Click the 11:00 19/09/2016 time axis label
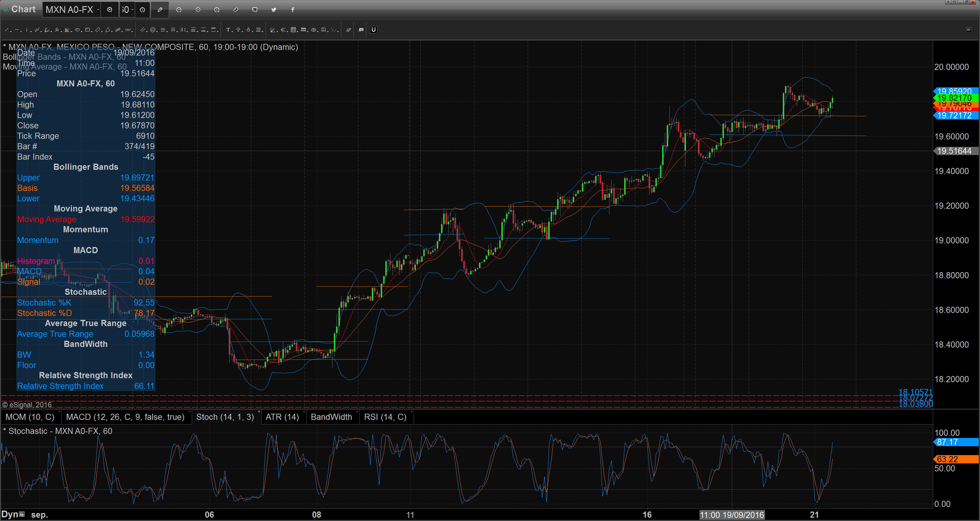 click(732, 515)
